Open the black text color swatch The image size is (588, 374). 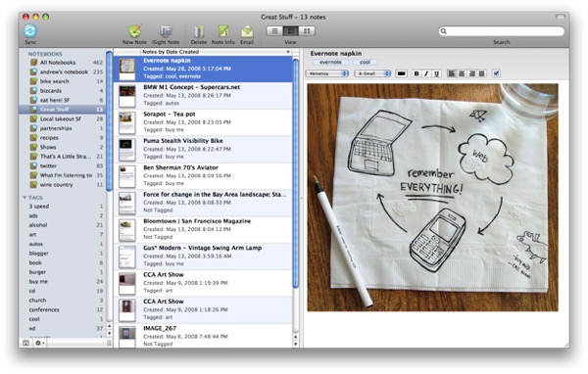tap(401, 73)
